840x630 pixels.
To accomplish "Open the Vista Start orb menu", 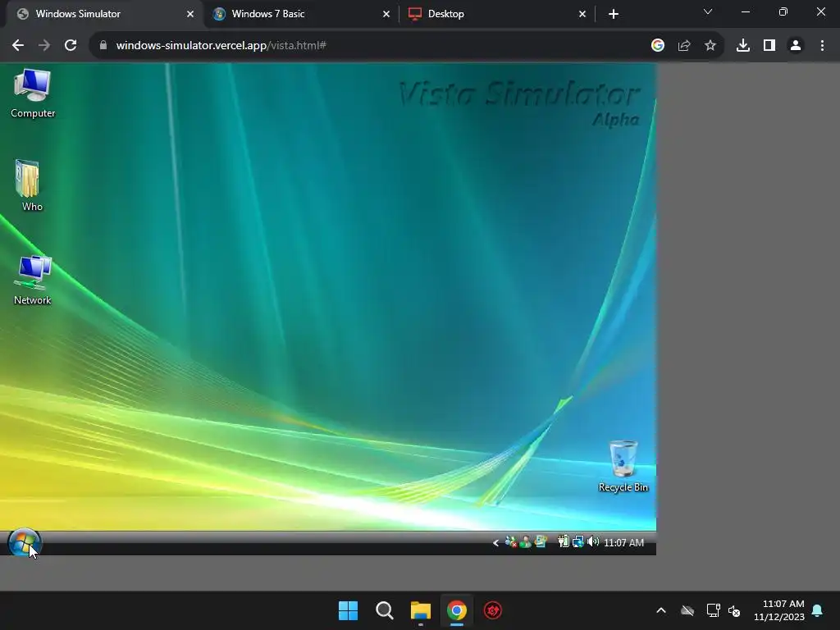I will (x=24, y=543).
